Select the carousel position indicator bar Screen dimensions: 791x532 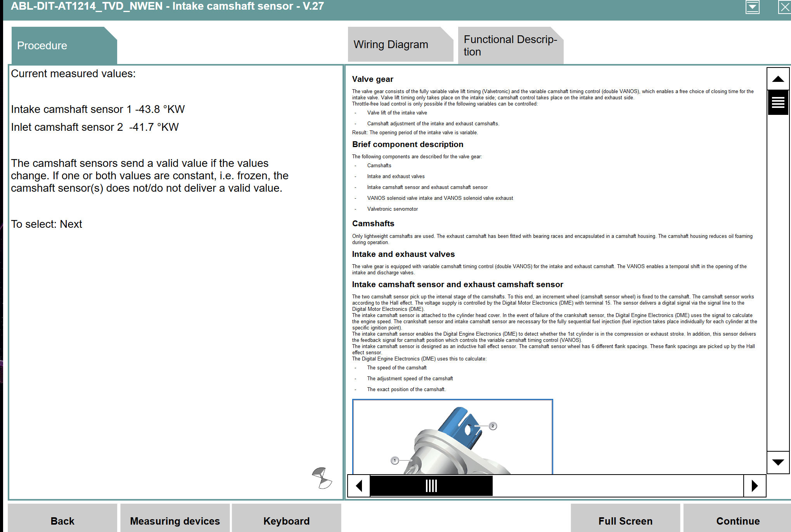(x=431, y=485)
